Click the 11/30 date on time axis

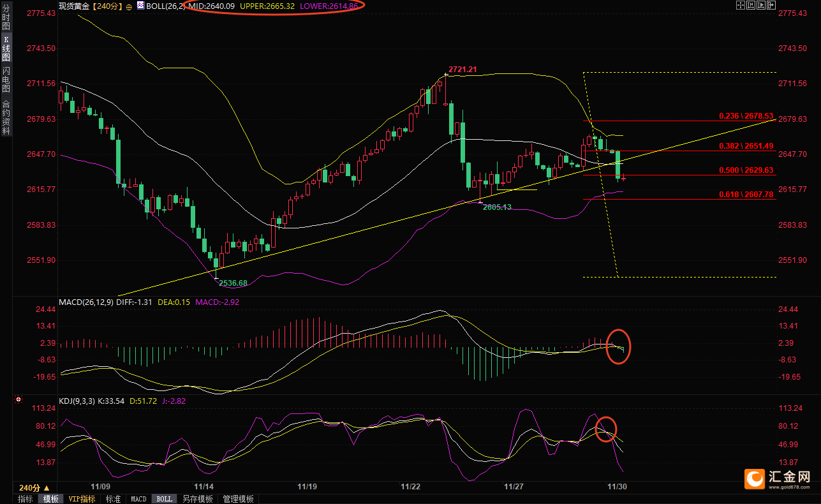pyautogui.click(x=617, y=486)
